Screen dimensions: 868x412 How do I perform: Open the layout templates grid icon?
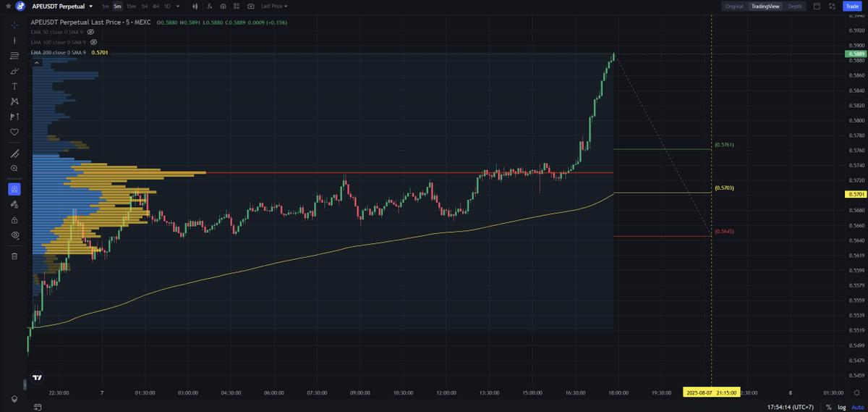coord(237,6)
